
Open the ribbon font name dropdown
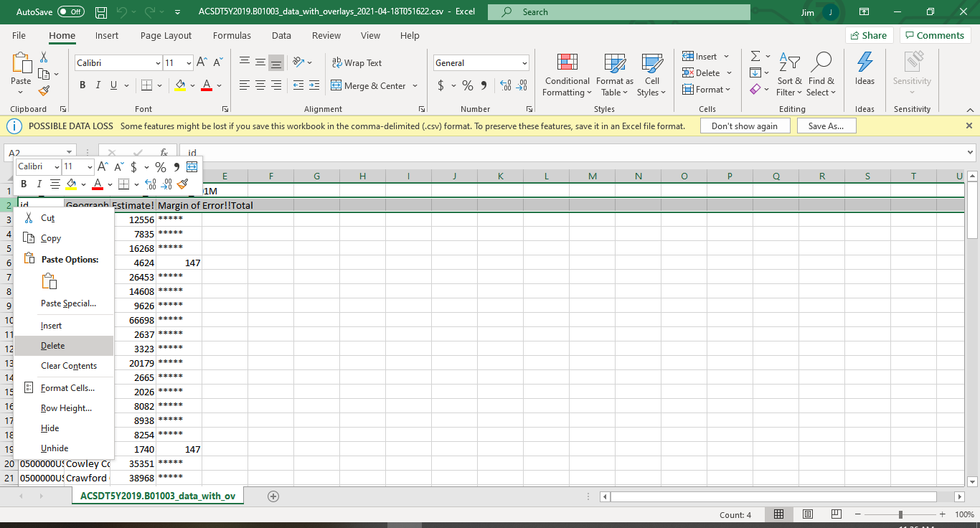click(x=158, y=63)
